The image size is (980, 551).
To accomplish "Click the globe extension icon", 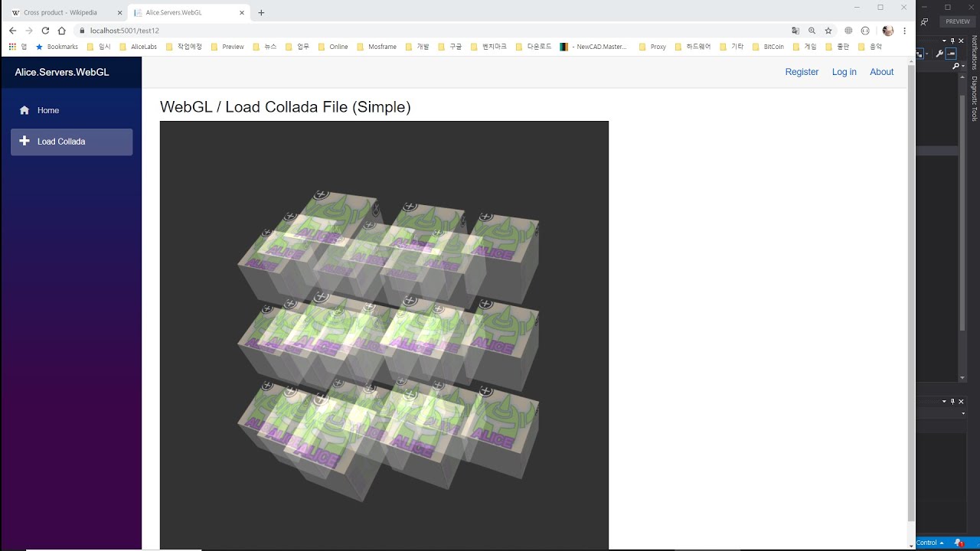I will pyautogui.click(x=848, y=31).
